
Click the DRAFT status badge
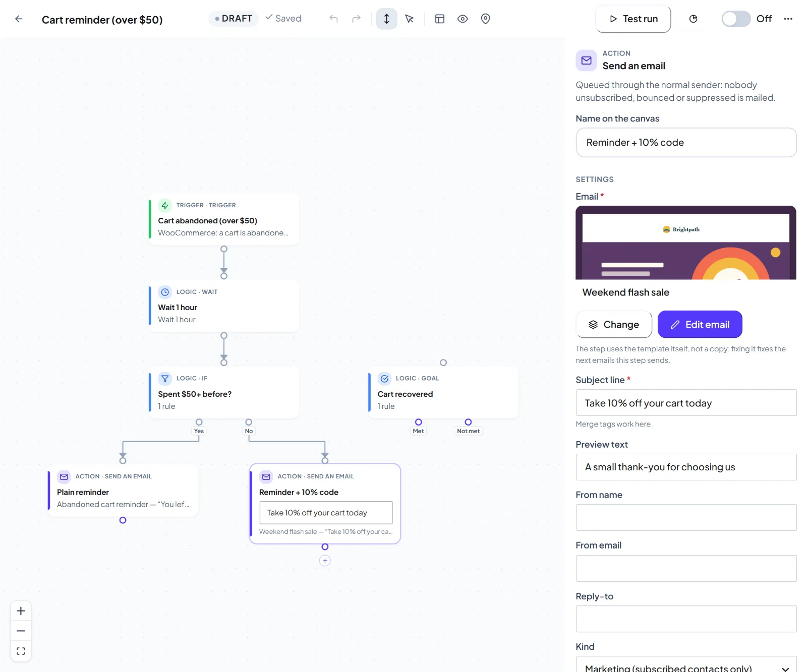point(234,19)
